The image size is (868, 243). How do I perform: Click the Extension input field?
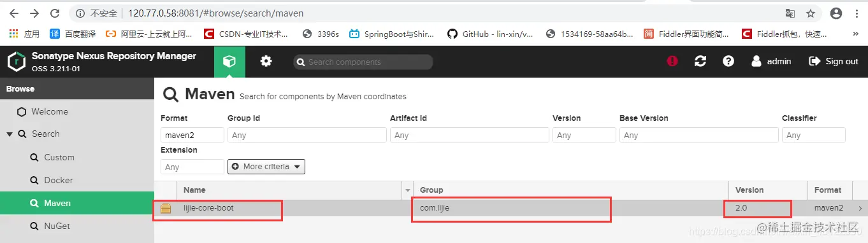192,167
